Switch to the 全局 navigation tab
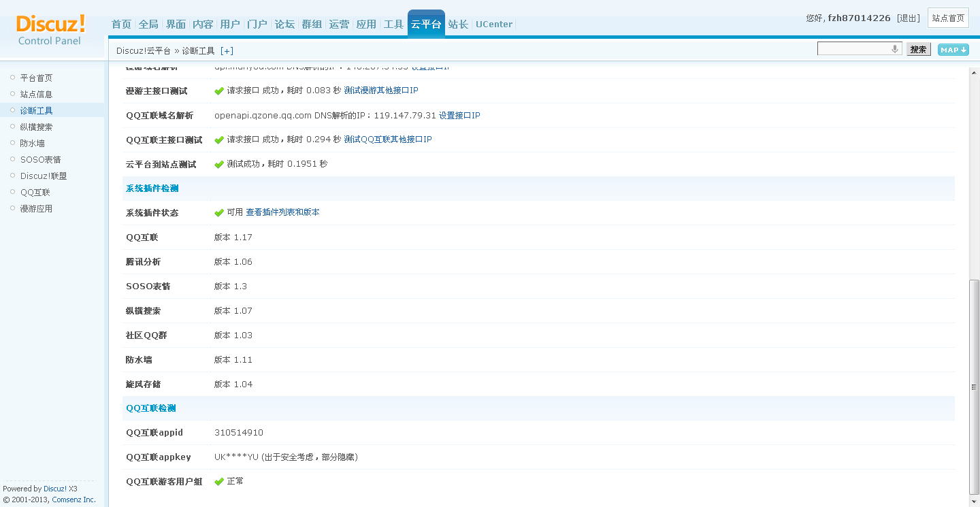Image resolution: width=980 pixels, height=507 pixels. pyautogui.click(x=148, y=24)
